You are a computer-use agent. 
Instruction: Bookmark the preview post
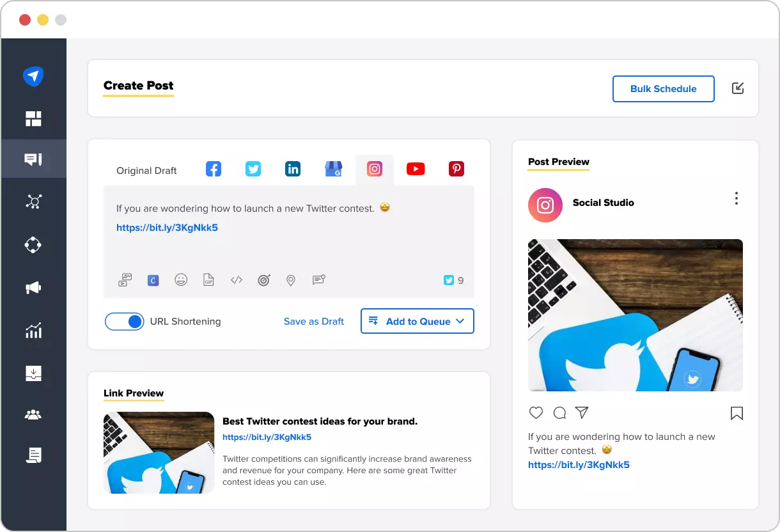pyautogui.click(x=737, y=414)
